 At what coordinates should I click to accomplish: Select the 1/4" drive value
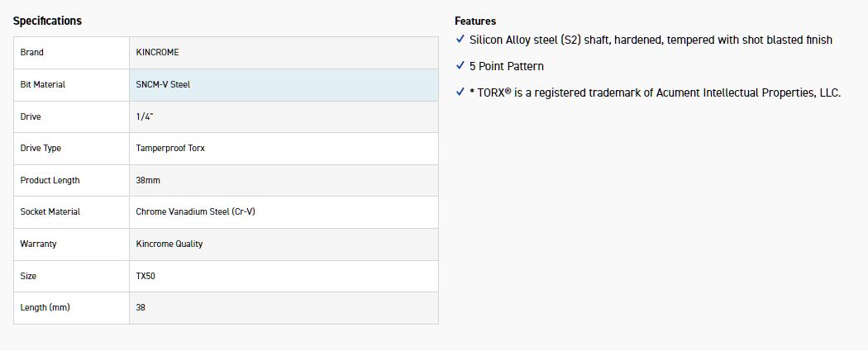145,116
